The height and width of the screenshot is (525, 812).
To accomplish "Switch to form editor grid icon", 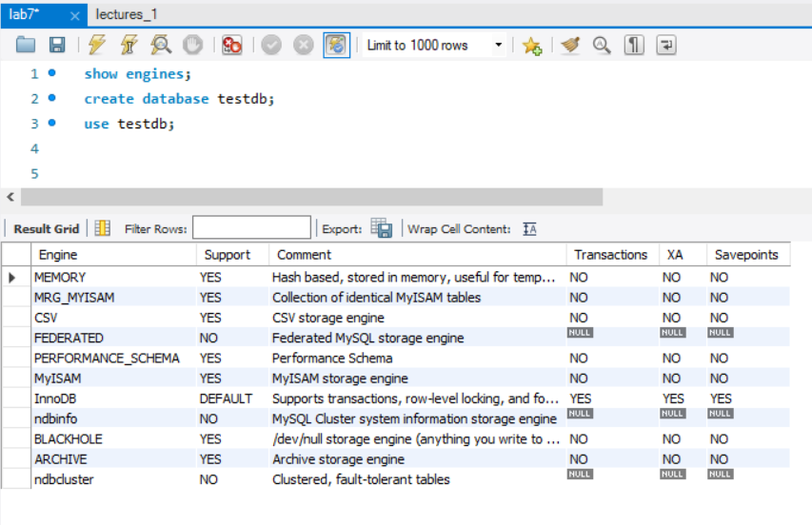I will click(103, 228).
